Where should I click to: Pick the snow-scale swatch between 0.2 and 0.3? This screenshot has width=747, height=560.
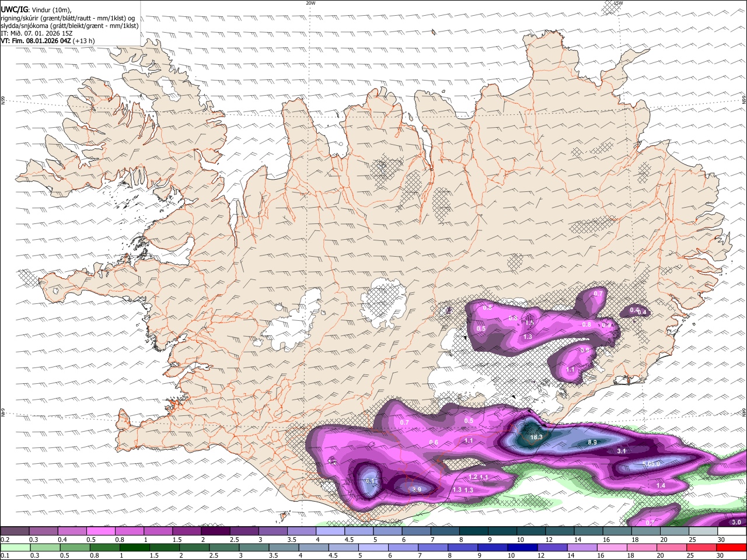click(x=15, y=531)
